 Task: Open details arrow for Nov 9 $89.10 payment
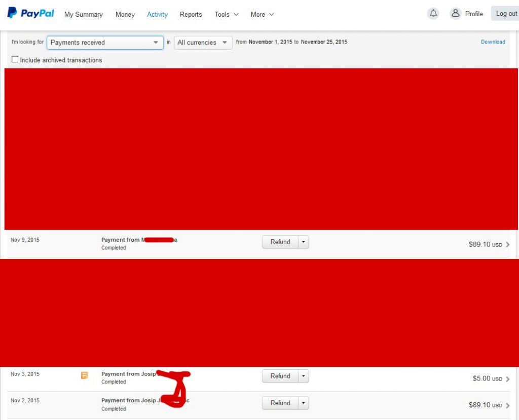coord(508,245)
